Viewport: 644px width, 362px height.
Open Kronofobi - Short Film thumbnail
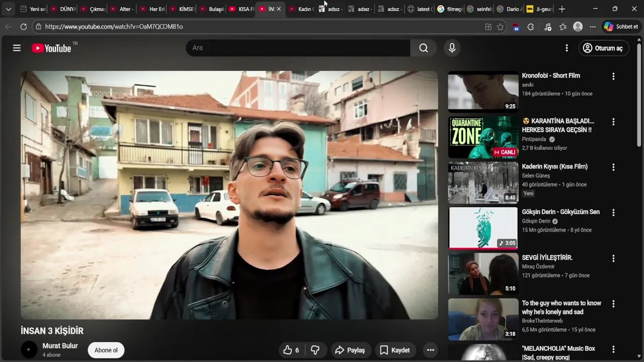point(483,92)
